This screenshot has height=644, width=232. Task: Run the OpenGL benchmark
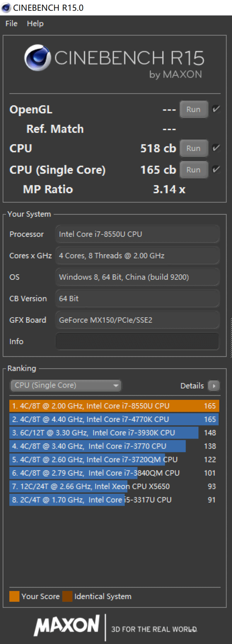[x=194, y=109]
